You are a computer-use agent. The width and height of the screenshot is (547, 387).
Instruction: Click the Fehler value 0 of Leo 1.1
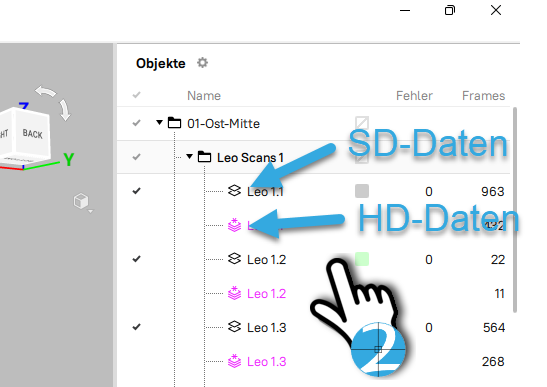[x=429, y=192]
